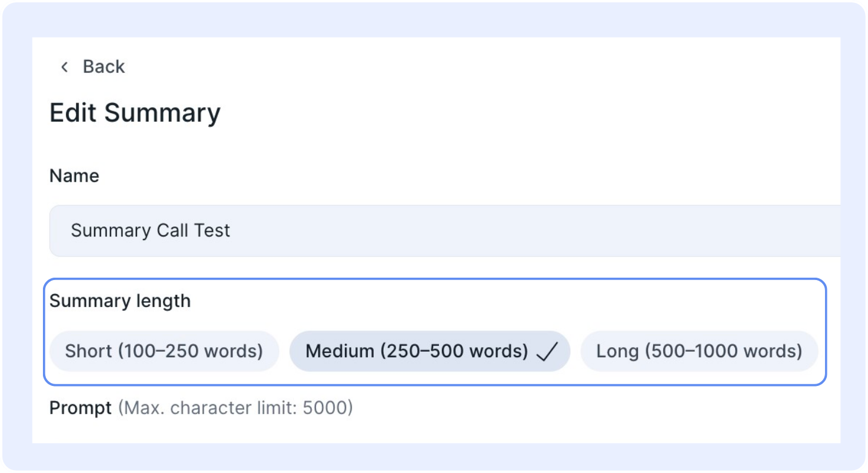Image resolution: width=868 pixels, height=473 pixels.
Task: Click the Edit Summary heading
Action: coord(135,113)
